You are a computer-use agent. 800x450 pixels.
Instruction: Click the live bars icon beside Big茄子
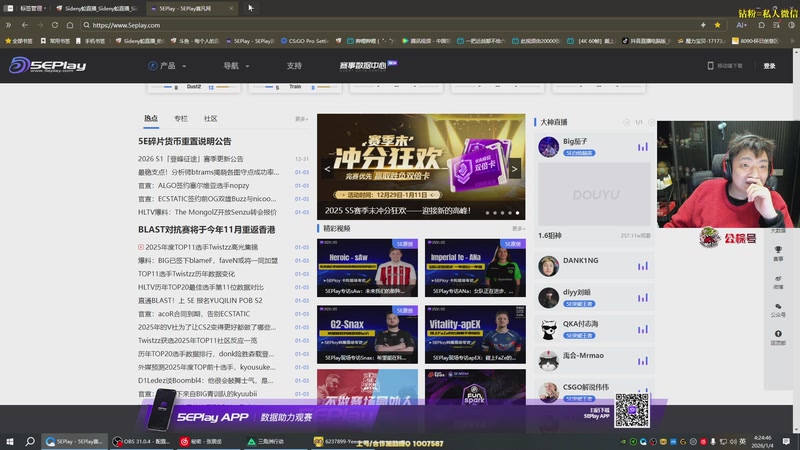point(642,147)
